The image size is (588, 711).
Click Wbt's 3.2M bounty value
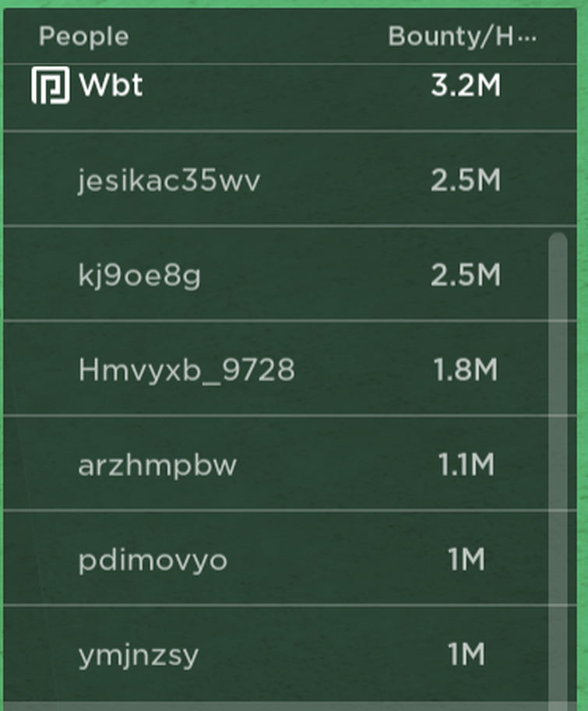[x=466, y=85]
